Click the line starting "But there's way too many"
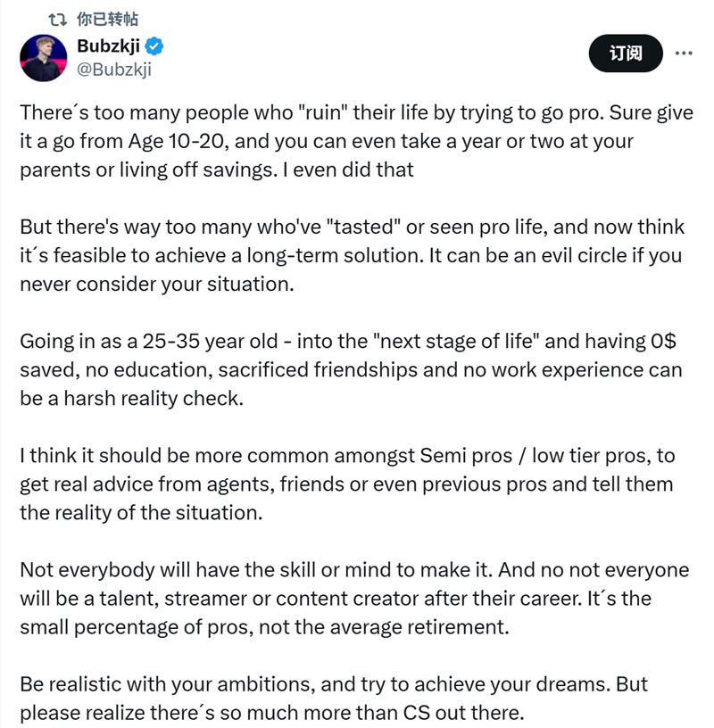Viewport: 714px width, 728px height. coord(352,227)
